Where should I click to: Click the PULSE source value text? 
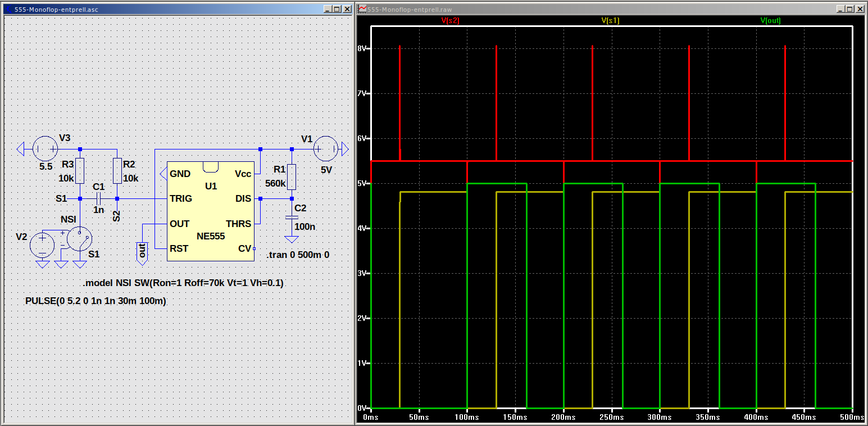tap(96, 301)
